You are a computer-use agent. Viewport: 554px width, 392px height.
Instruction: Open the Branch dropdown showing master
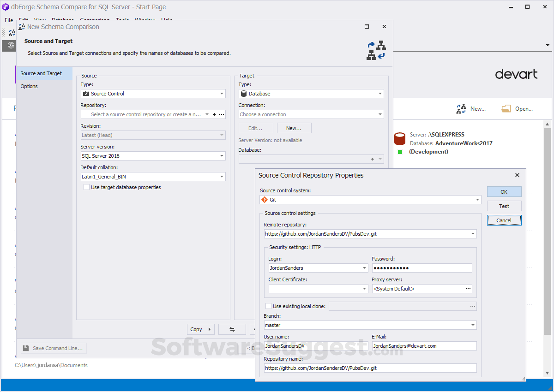[x=472, y=325]
